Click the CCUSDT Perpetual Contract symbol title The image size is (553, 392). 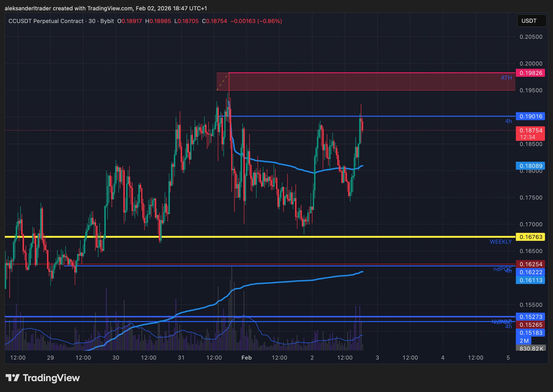(46, 21)
